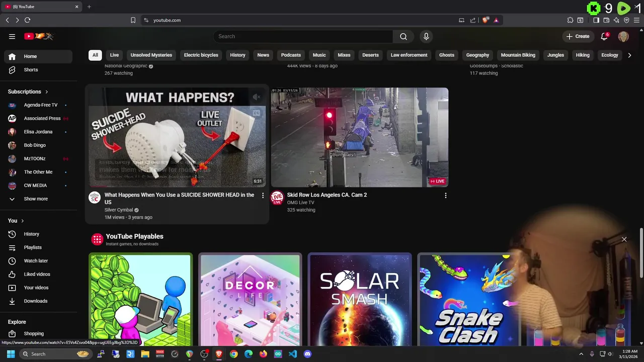Open a new browser tab

pyautogui.click(x=89, y=7)
